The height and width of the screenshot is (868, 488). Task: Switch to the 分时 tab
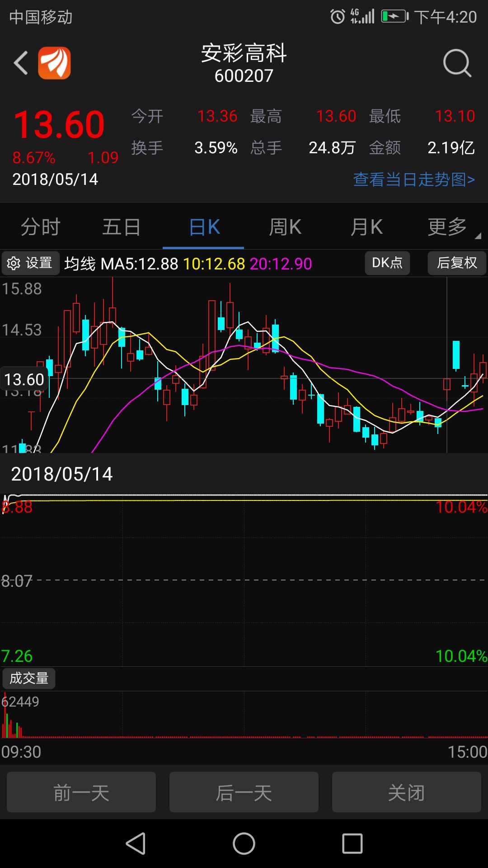pos(41,227)
